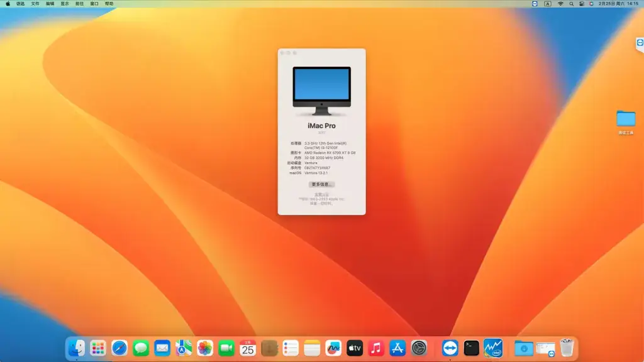
Task: Open the 窗口 (Window) menu
Action: coord(94,4)
